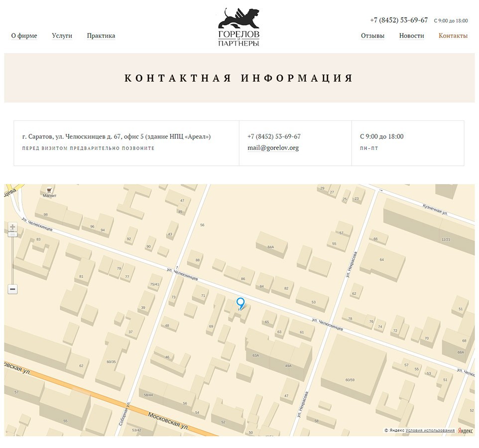Click the Яндекс logo in map corner
The height and width of the screenshot is (448, 479).
tap(465, 431)
